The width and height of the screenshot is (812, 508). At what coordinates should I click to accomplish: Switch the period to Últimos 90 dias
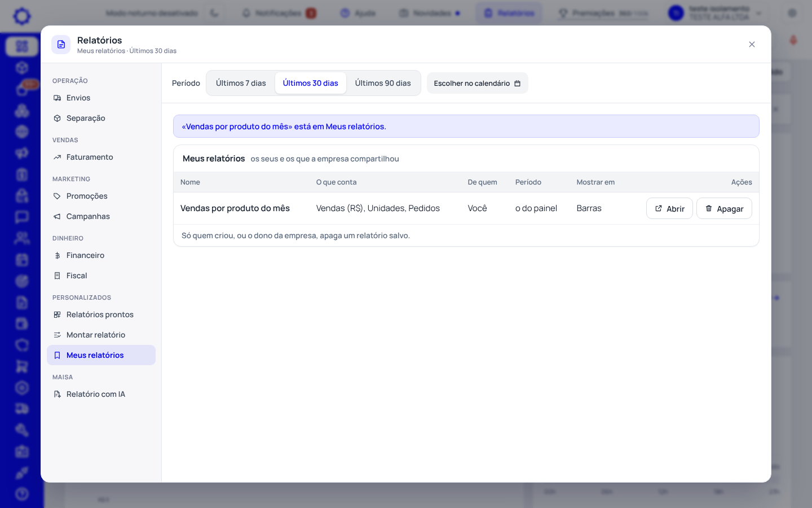pos(383,83)
